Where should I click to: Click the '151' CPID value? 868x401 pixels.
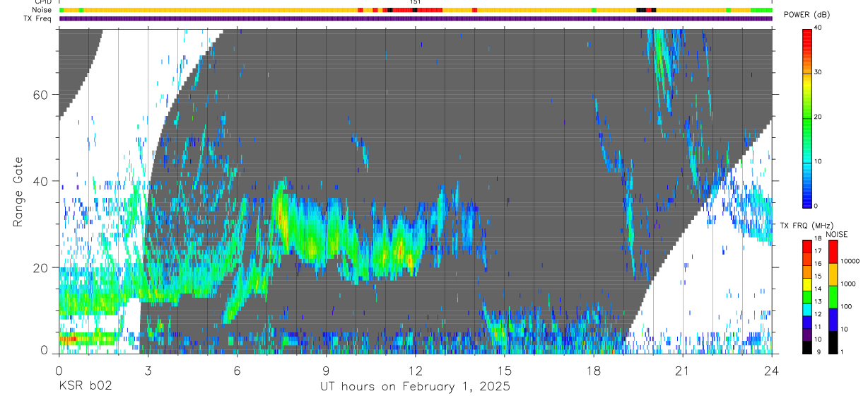coord(416,2)
